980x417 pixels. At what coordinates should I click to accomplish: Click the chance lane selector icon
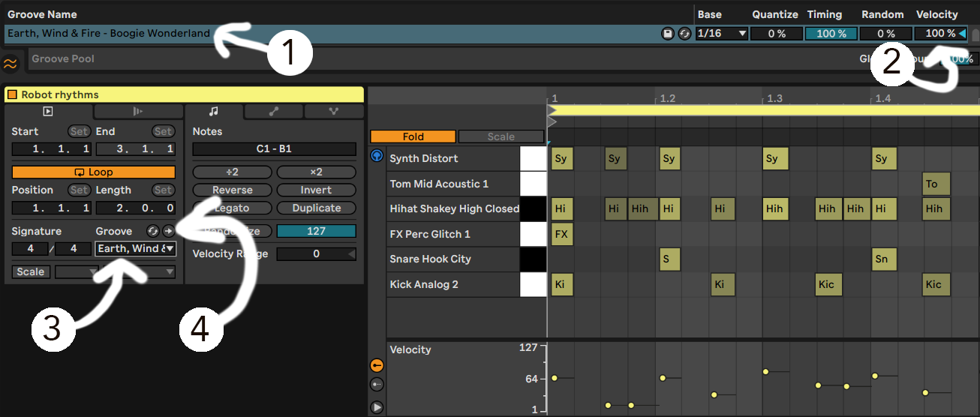pos(377,385)
